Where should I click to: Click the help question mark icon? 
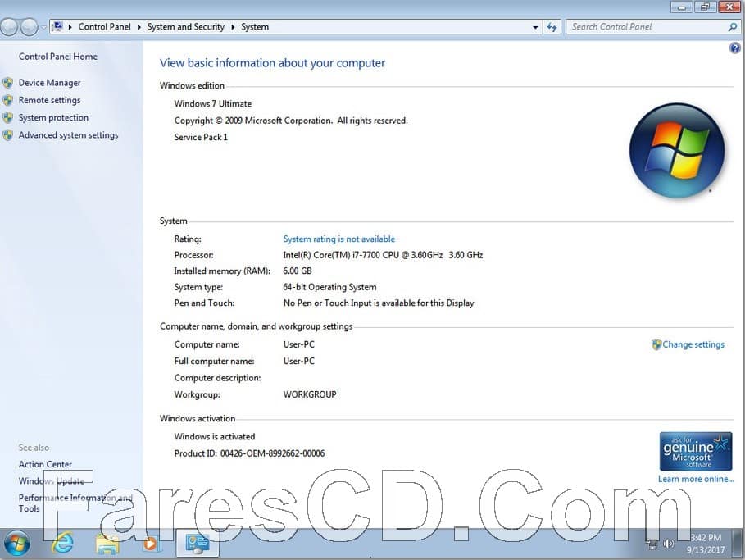[x=734, y=48]
